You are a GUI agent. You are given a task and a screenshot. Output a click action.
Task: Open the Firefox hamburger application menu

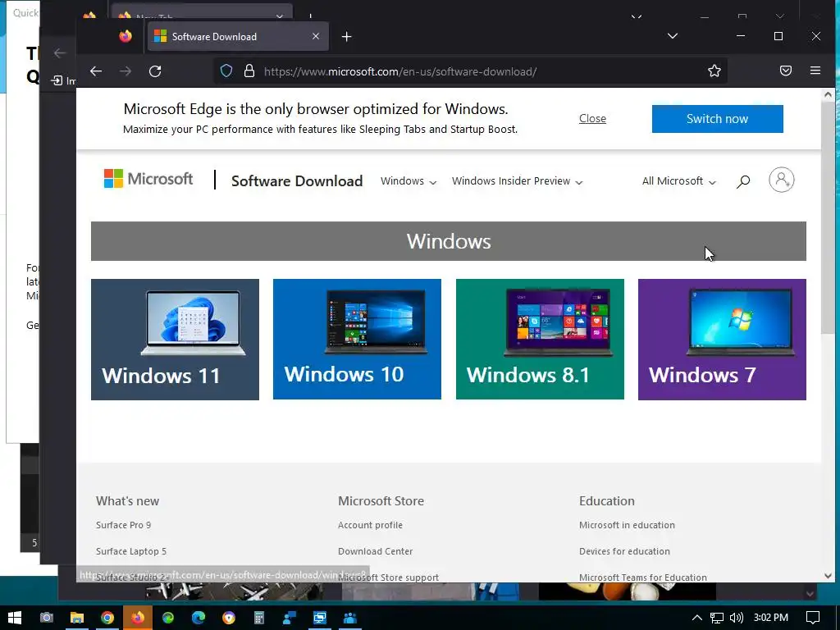[x=815, y=71]
